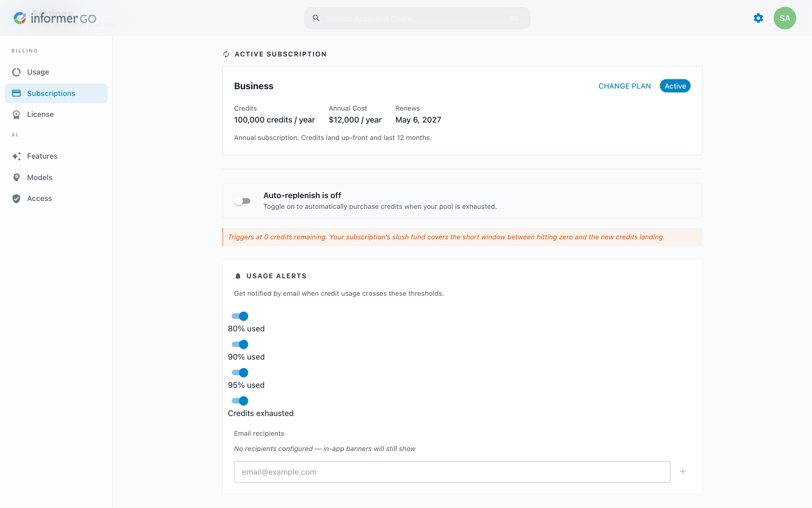Viewport: 812px width, 508px height.
Task: Click the License badge icon in sidebar
Action: click(x=16, y=115)
